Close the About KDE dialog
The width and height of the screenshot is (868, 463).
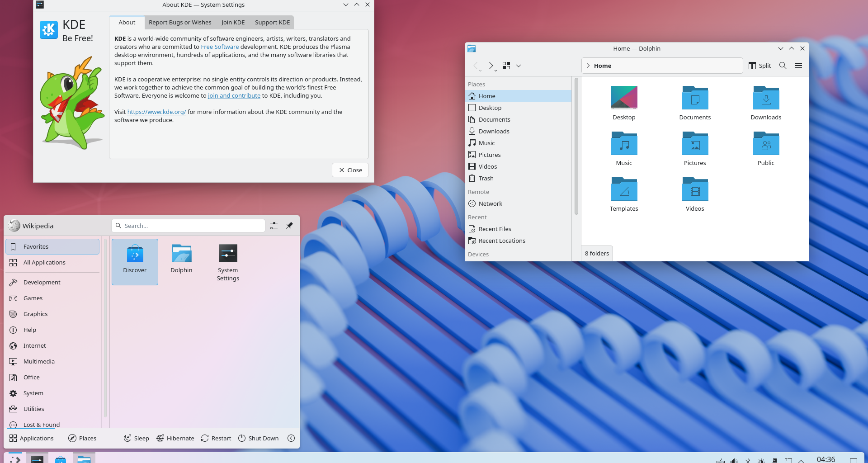tap(350, 170)
